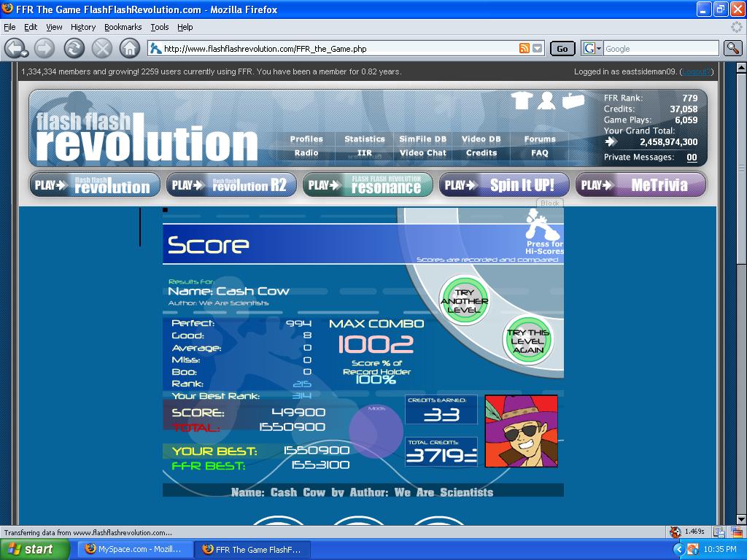Screen dimensions: 747x560
Task: Expand the back button history arrow
Action: pos(26,53)
